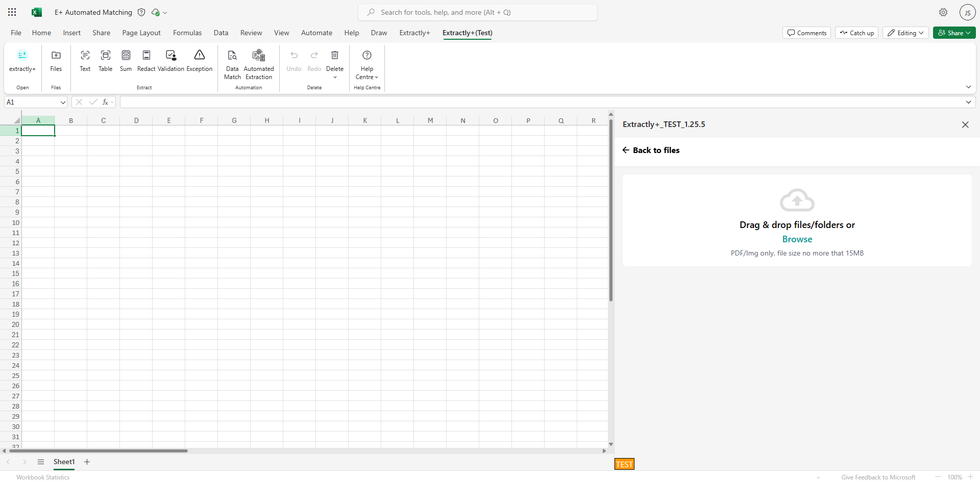Expand the Delete dropdown in ribbon

pyautogui.click(x=335, y=77)
